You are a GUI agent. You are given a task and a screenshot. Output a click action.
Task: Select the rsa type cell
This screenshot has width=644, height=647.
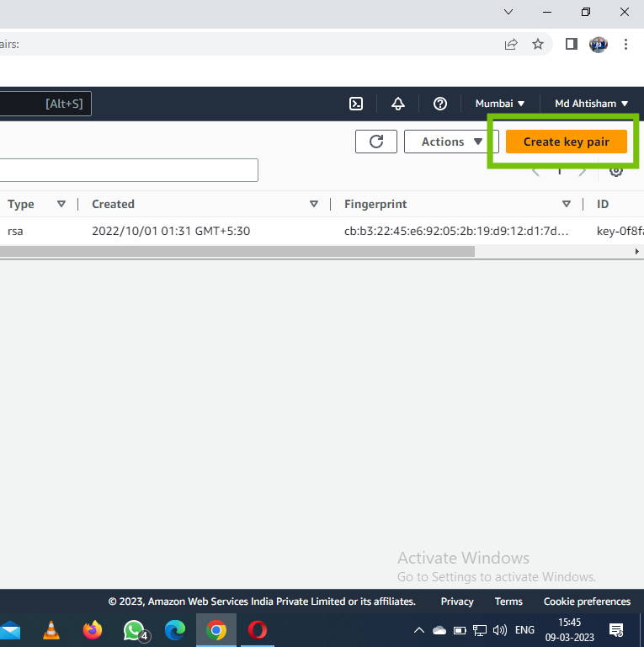pyautogui.click(x=15, y=231)
